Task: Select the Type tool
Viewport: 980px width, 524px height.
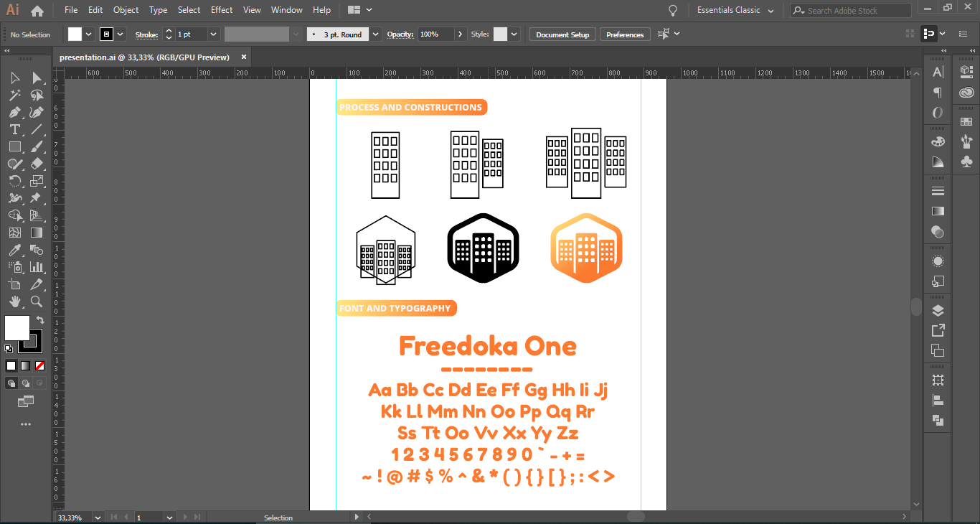Action: pyautogui.click(x=14, y=129)
